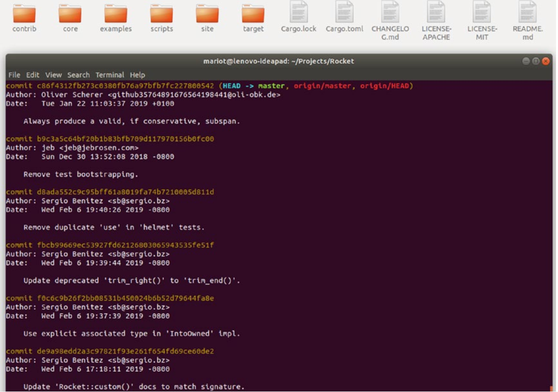558x392 pixels.
Task: Click the 'origin/HEAD' ref label
Action: 385,86
